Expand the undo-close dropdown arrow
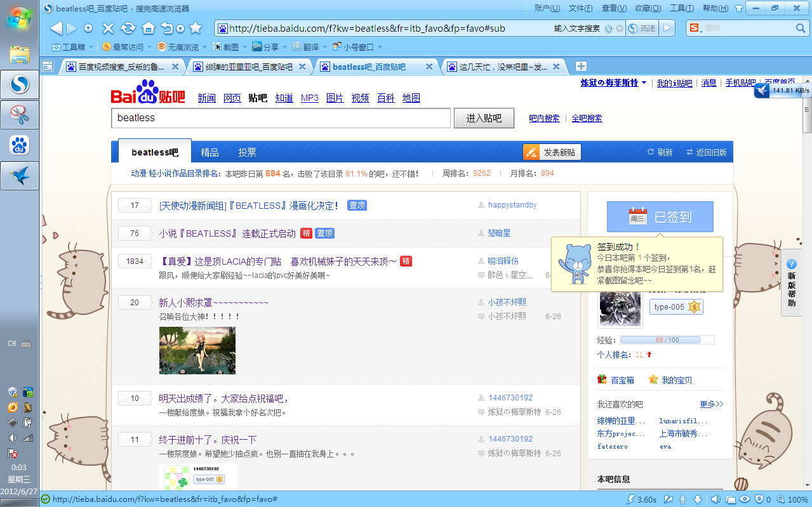The image size is (812, 507). pos(181,29)
